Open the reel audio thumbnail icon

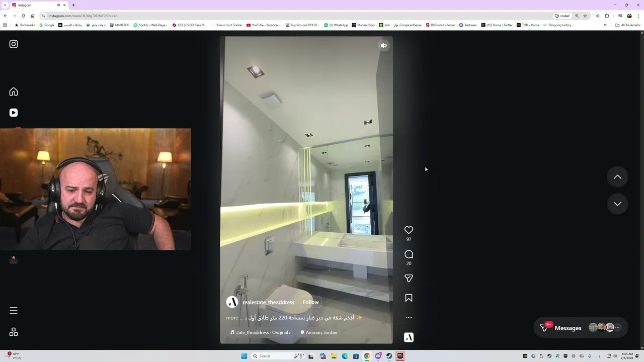409,337
